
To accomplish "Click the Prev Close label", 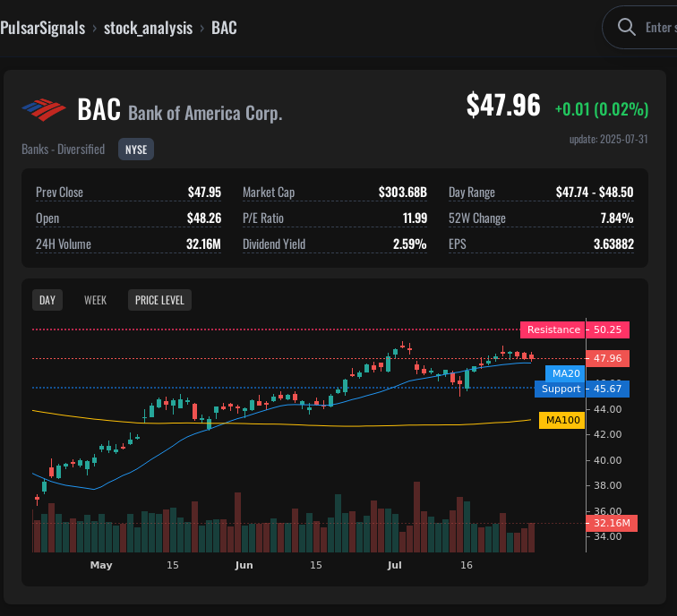I will [x=60, y=192].
